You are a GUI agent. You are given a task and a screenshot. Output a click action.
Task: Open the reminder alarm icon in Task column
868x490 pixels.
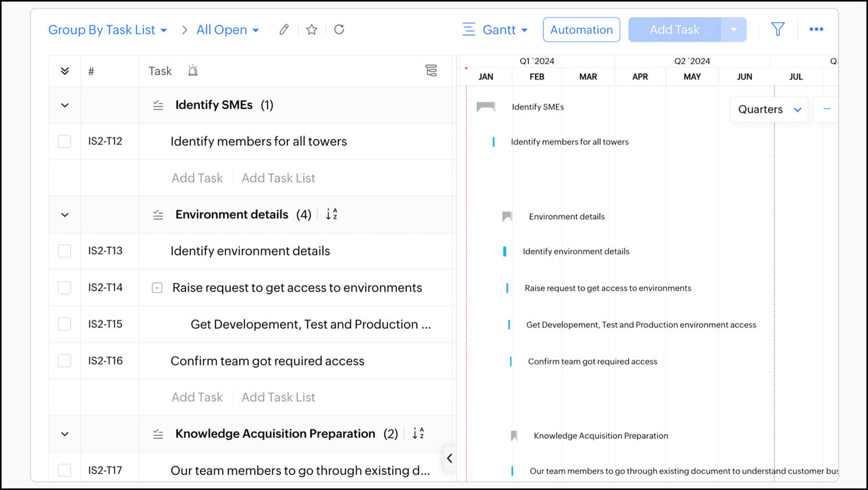pyautogui.click(x=193, y=70)
